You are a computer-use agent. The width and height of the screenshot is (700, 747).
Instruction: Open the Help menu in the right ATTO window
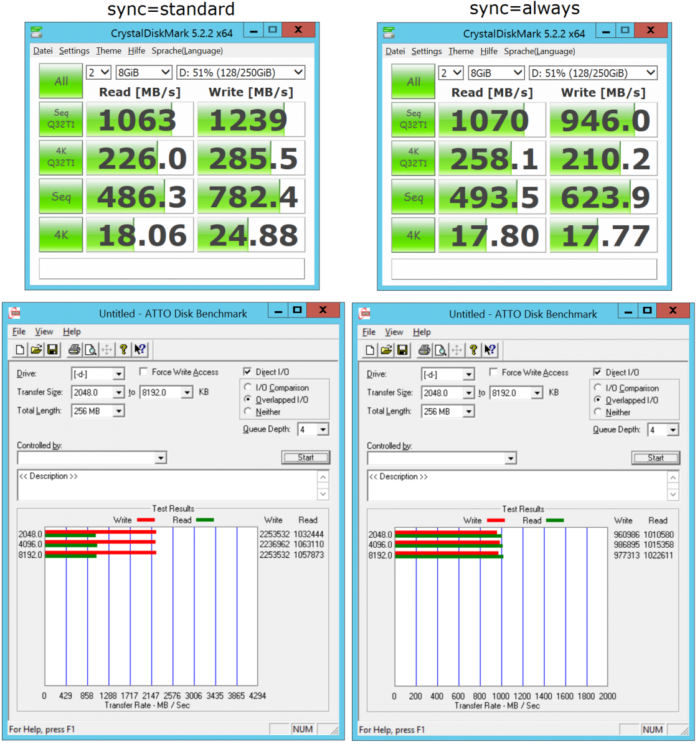[x=422, y=332]
